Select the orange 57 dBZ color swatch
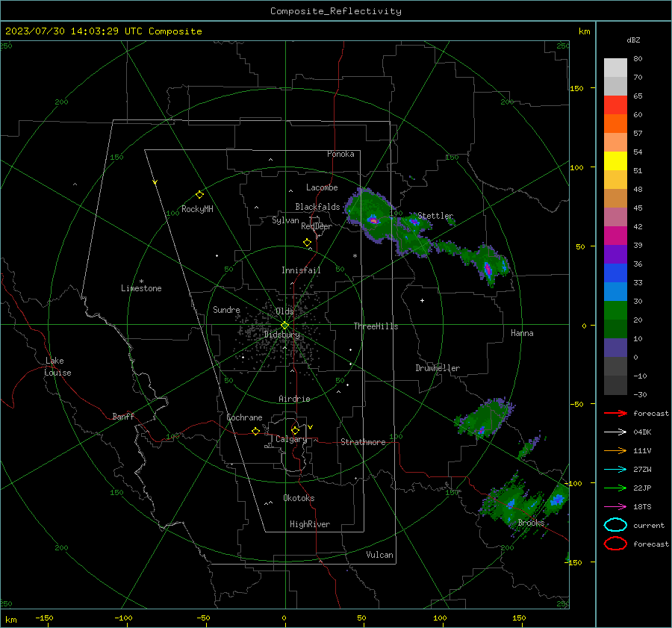The image size is (672, 628). [615, 124]
